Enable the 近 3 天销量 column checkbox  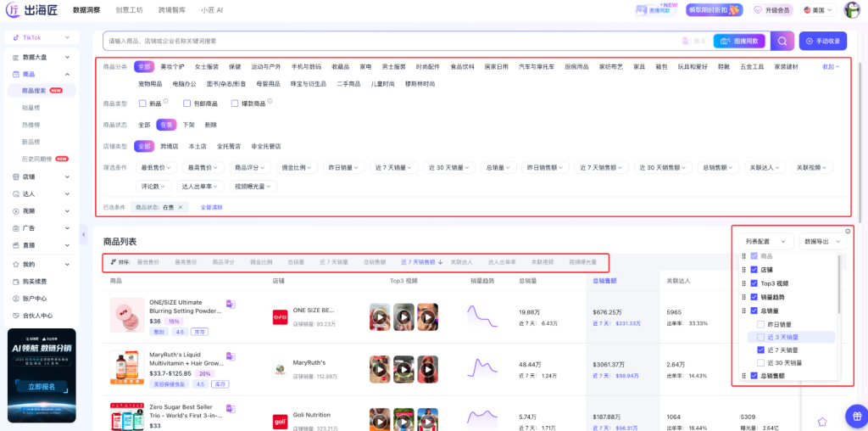tap(761, 337)
